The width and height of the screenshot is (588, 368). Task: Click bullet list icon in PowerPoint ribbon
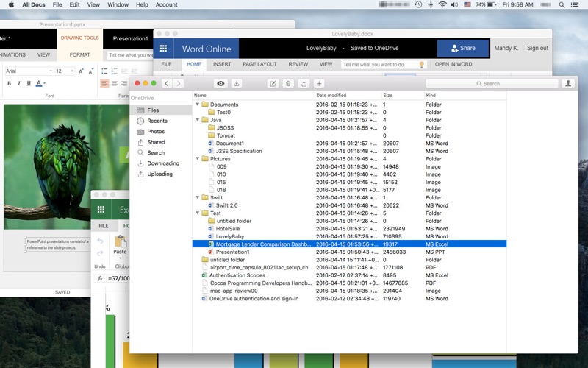click(x=104, y=71)
